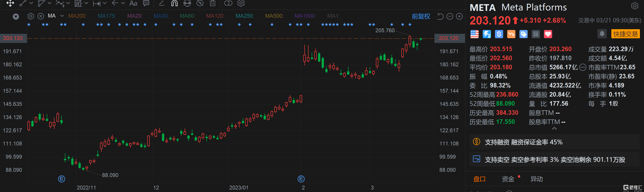Expand the trend line tool dropdown
Image resolution: width=644 pixels, height=192 pixels.
click(31, 3)
